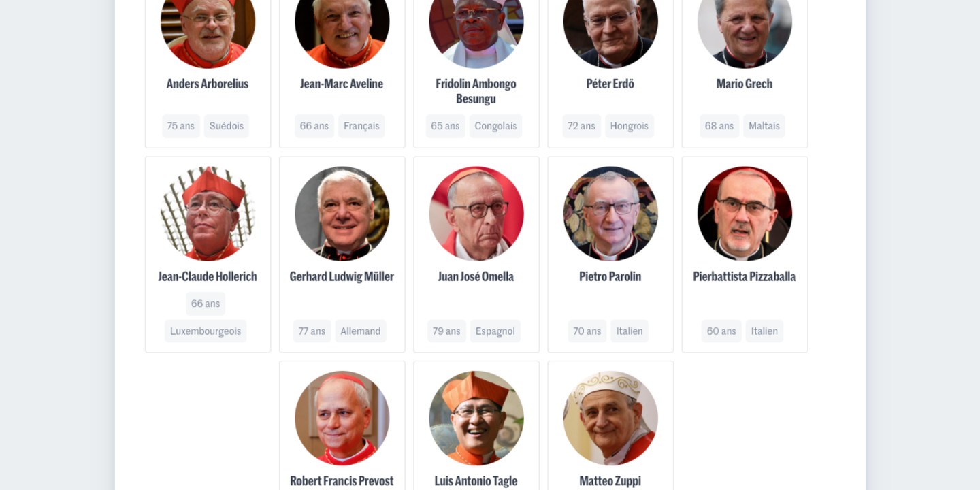Select Jean-Claude Hollerich's portrait
The width and height of the screenshot is (980, 490).
click(208, 214)
